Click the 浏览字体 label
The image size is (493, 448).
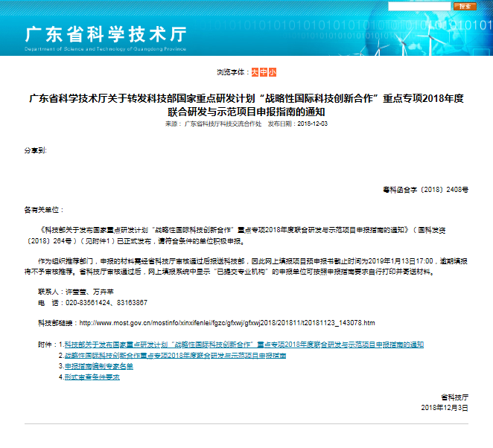tap(232, 72)
